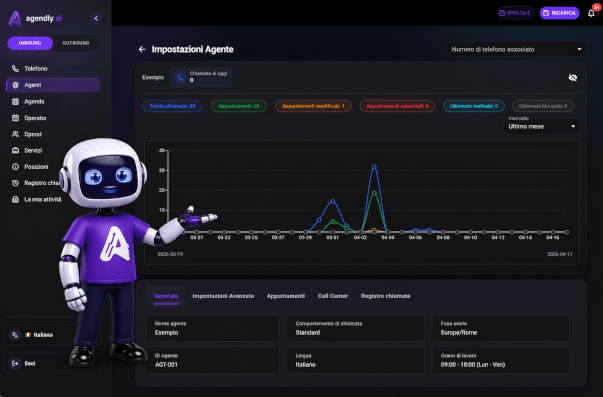Screen dimensions: 603x397
Task: Click the Orario di lavoro field
Action: point(501,360)
